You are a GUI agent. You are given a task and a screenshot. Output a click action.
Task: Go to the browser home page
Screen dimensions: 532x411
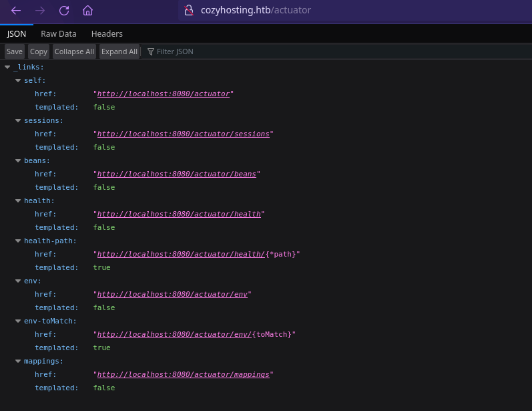[x=87, y=11]
